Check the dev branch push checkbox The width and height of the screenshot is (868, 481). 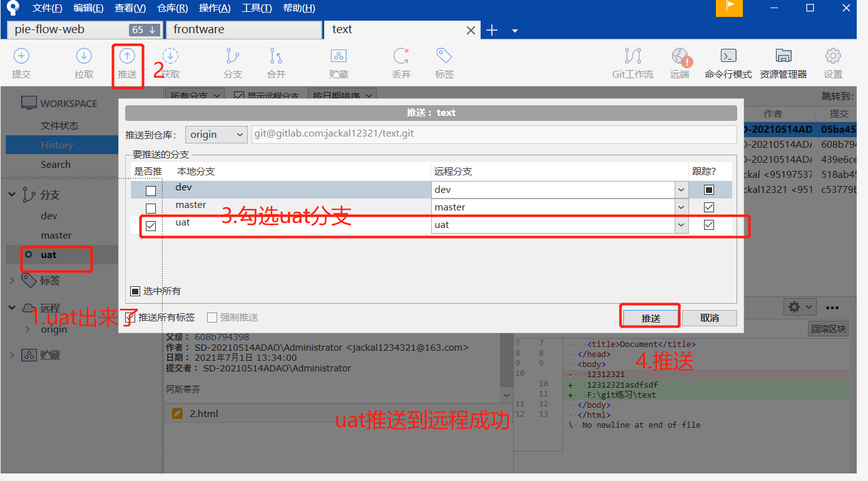pyautogui.click(x=151, y=191)
